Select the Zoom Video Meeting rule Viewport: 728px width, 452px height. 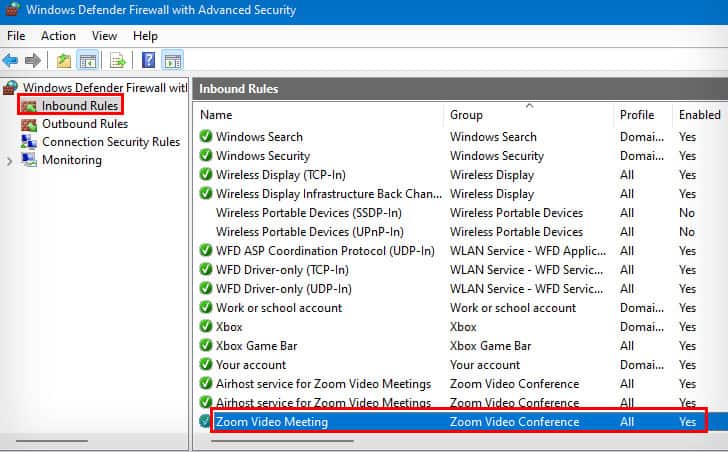click(271, 422)
